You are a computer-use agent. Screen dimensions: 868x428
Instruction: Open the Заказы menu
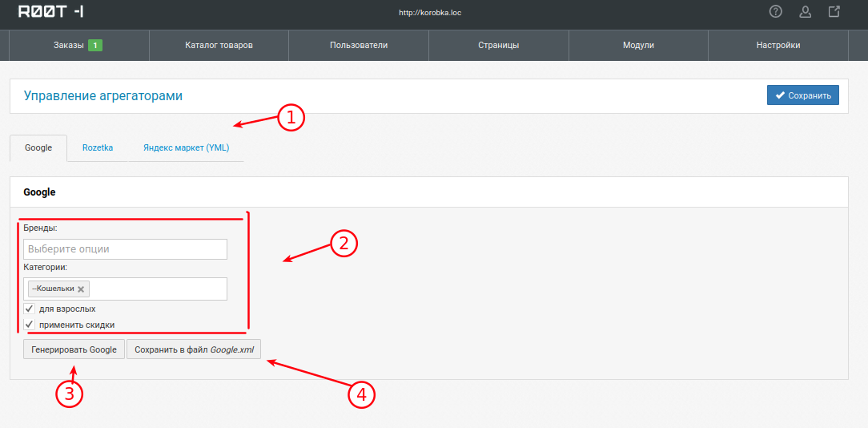point(79,46)
